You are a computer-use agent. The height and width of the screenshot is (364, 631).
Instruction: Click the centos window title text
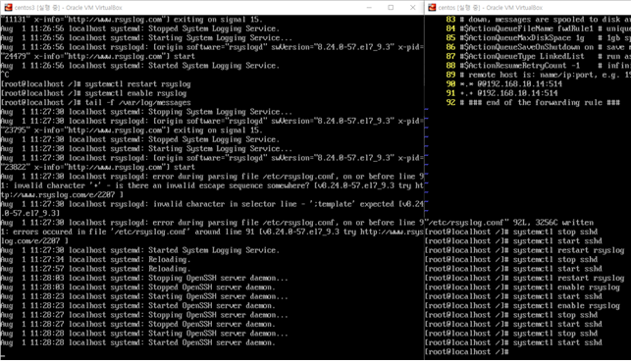(x=490, y=8)
